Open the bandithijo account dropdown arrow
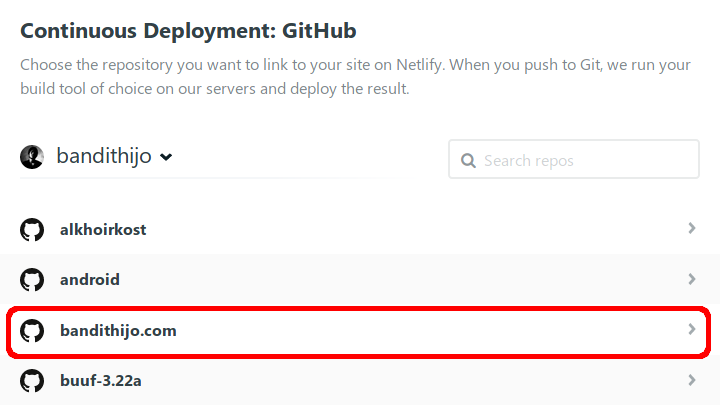 pyautogui.click(x=166, y=157)
